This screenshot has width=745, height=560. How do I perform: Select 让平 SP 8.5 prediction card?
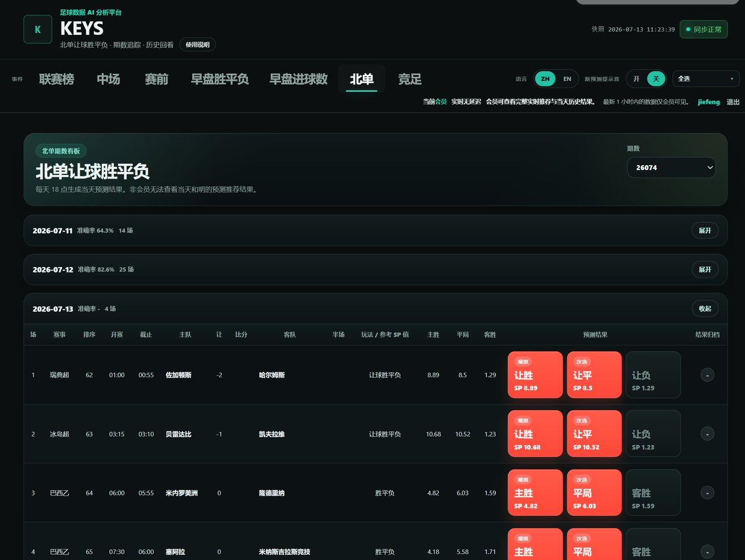594,374
